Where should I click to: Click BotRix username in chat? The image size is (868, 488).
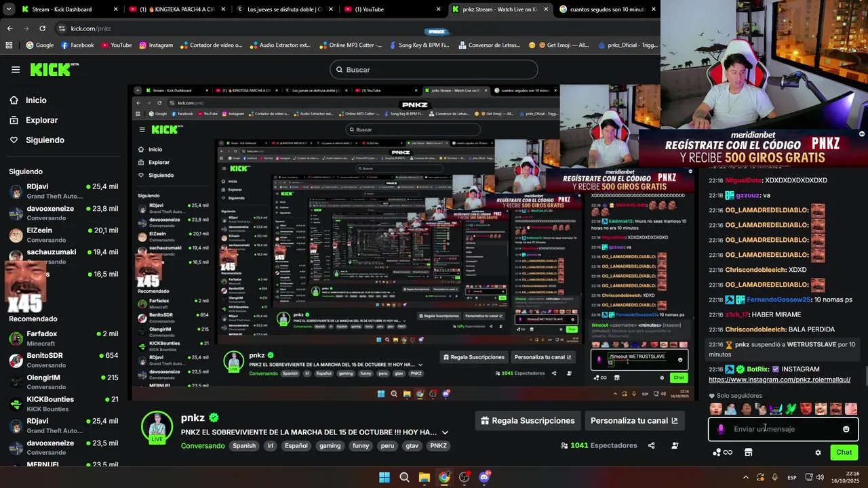coord(758,369)
